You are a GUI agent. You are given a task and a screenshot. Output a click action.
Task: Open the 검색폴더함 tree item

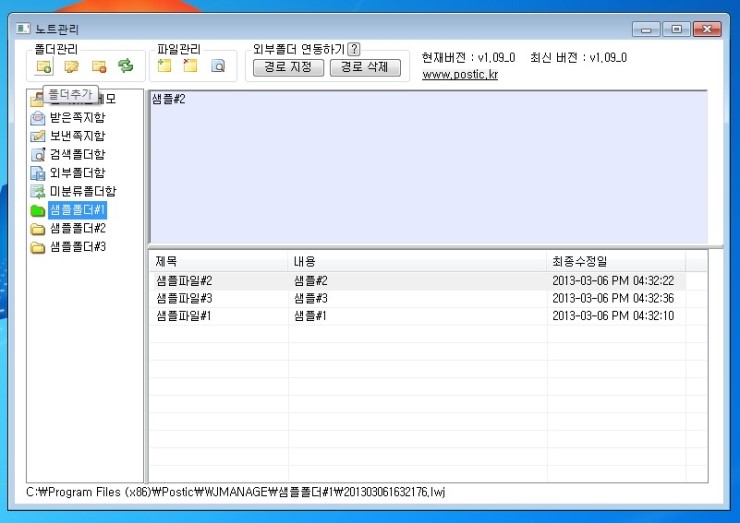(77, 154)
